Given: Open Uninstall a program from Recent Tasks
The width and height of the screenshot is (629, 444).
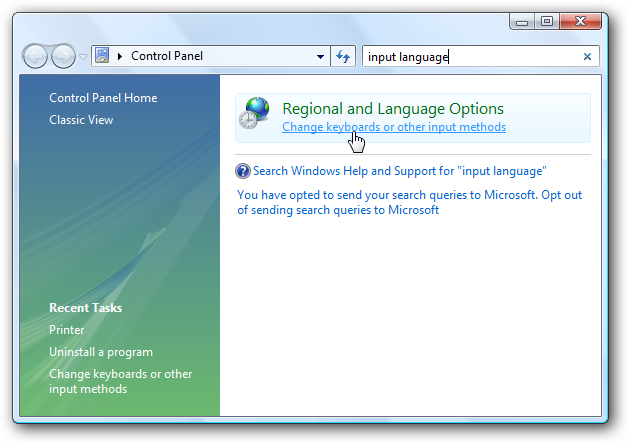Looking at the screenshot, I should coord(101,352).
